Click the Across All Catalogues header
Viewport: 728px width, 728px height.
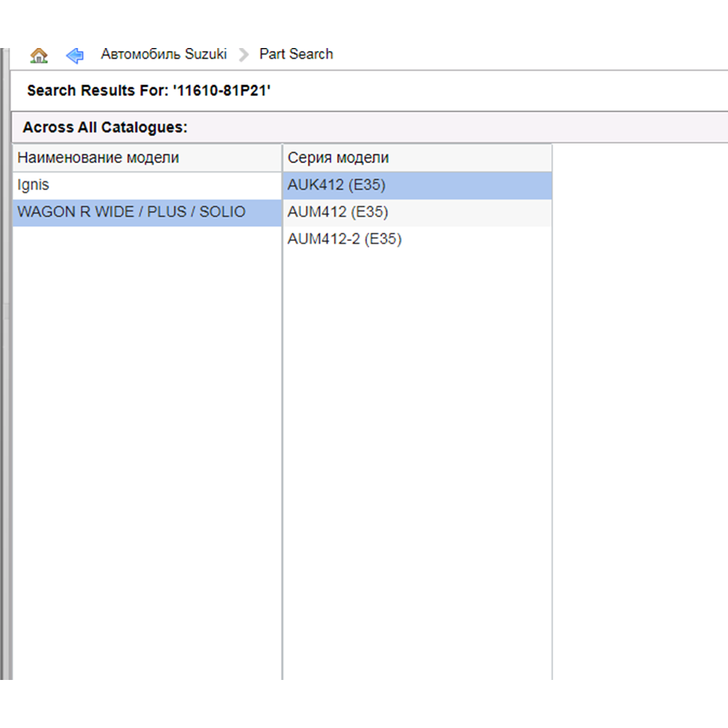click(370, 127)
